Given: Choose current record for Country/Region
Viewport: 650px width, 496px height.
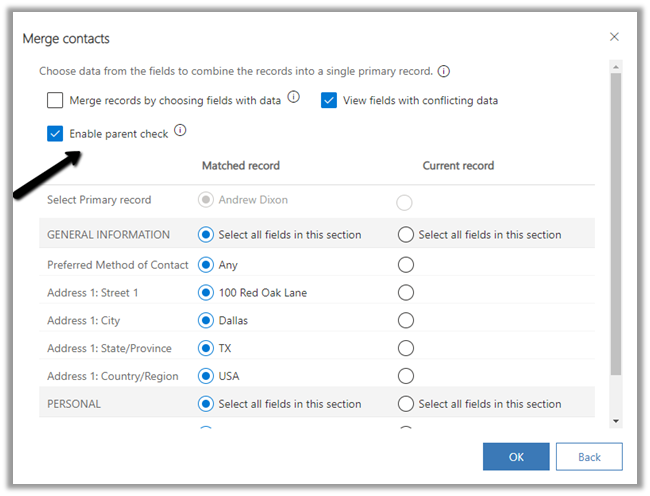Looking at the screenshot, I should (406, 377).
